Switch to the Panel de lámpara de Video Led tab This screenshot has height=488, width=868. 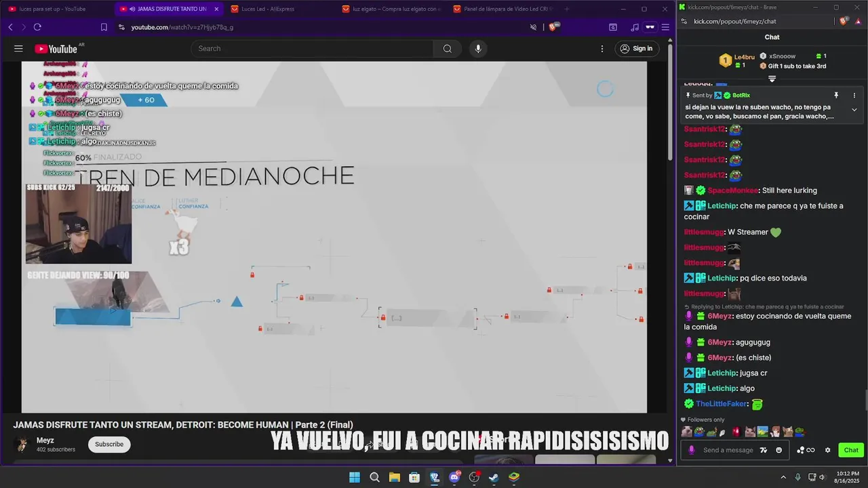point(502,9)
